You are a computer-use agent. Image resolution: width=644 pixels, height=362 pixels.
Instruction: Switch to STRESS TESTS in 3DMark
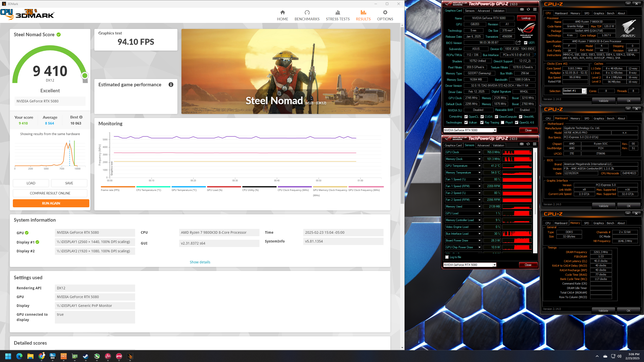338,15
